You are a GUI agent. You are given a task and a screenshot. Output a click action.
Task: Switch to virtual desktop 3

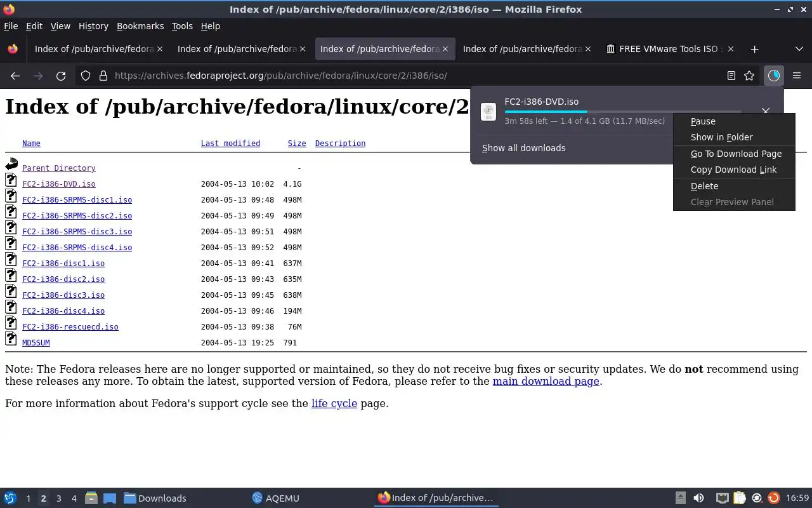click(x=59, y=498)
